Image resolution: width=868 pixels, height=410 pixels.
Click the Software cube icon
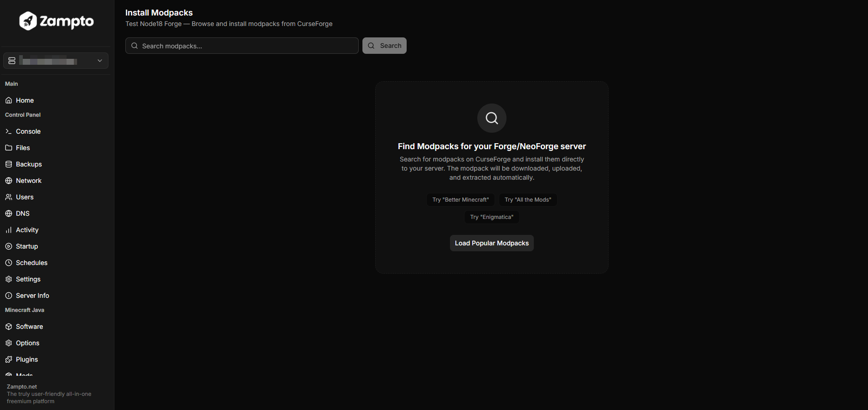(x=9, y=327)
